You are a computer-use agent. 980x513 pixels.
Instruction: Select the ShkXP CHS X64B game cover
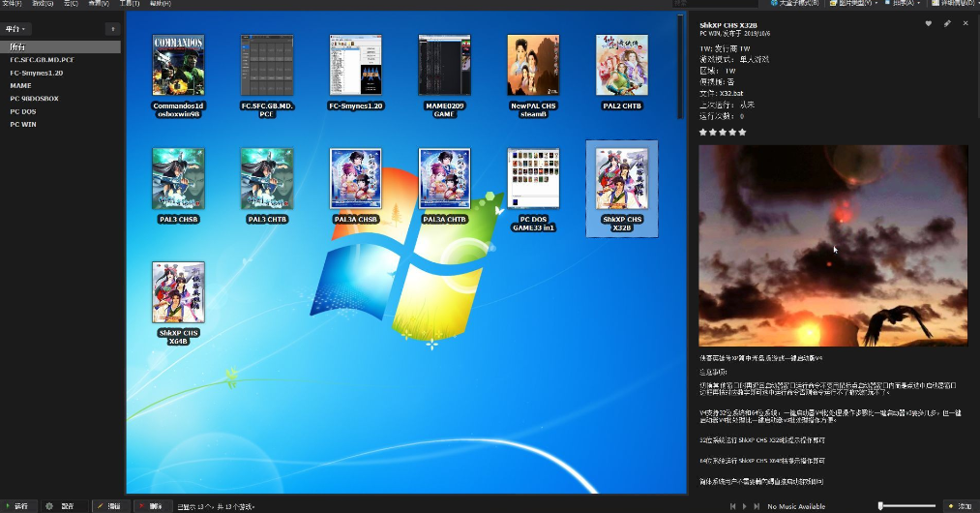178,292
